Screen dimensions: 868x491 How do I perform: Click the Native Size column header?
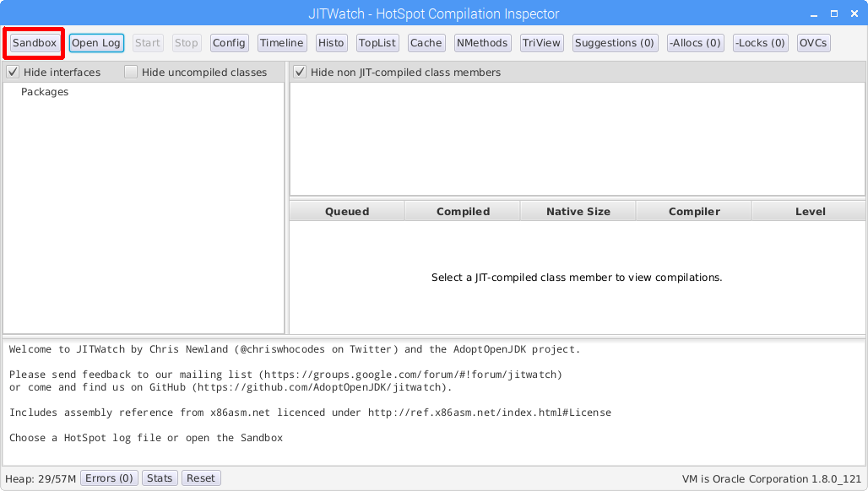point(578,211)
